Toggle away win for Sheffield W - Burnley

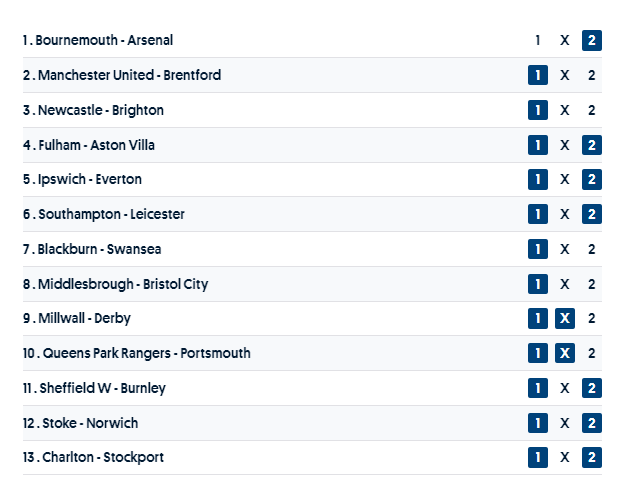click(x=592, y=388)
